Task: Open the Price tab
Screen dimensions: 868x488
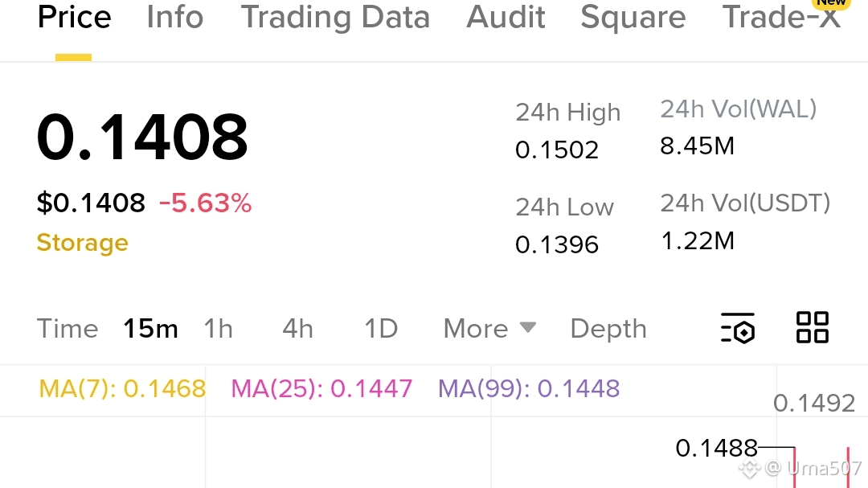Action: (74, 18)
